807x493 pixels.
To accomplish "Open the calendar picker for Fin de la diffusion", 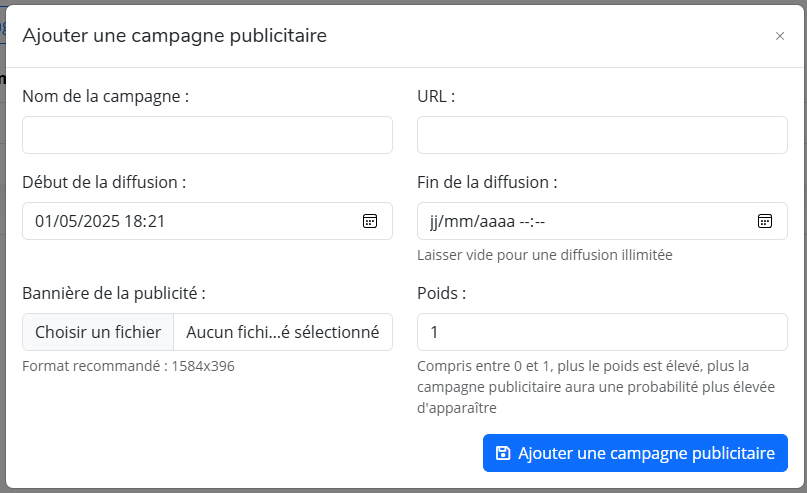I will coord(764,221).
